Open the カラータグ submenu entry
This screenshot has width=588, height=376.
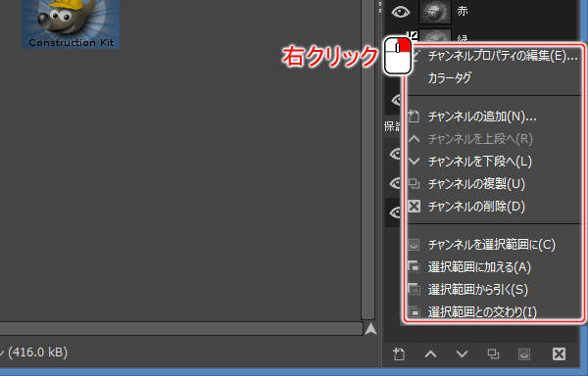tap(494, 78)
